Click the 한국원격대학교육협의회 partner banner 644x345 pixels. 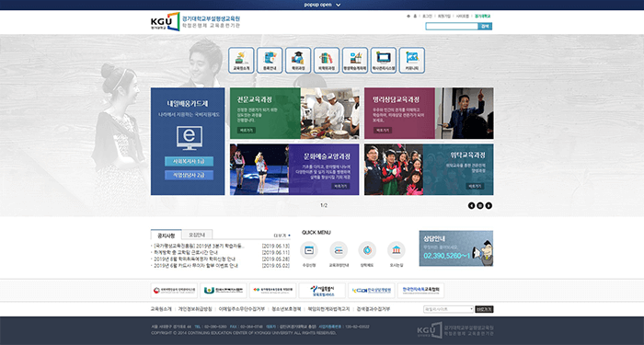pyautogui.click(x=420, y=291)
